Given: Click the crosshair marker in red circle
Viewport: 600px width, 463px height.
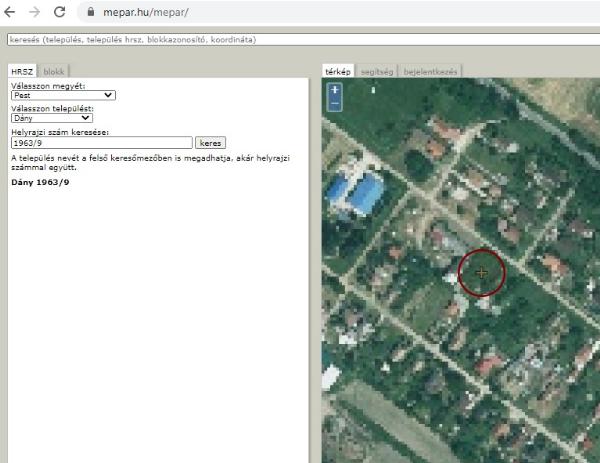Looking at the screenshot, I should click(x=482, y=272).
